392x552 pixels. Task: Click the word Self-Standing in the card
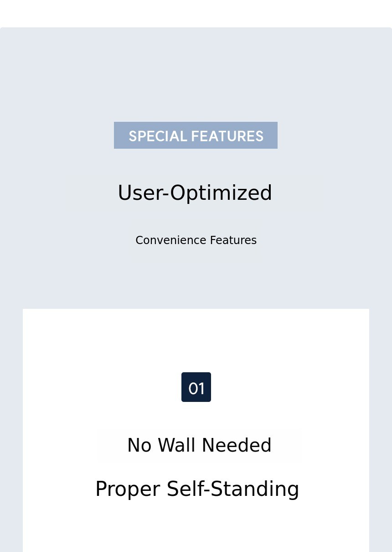(232, 489)
